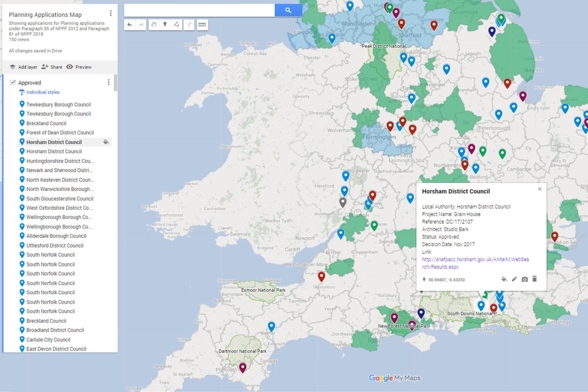Select the draw a line tool
Viewport: 588px width, 392px height.
[x=176, y=25]
